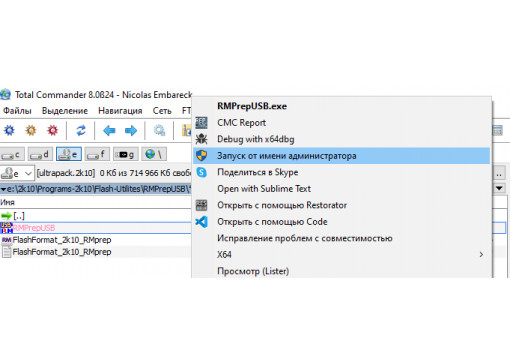Viewport: 510px width, 364px height.
Task: Switch to drive d button
Action: (x=40, y=154)
